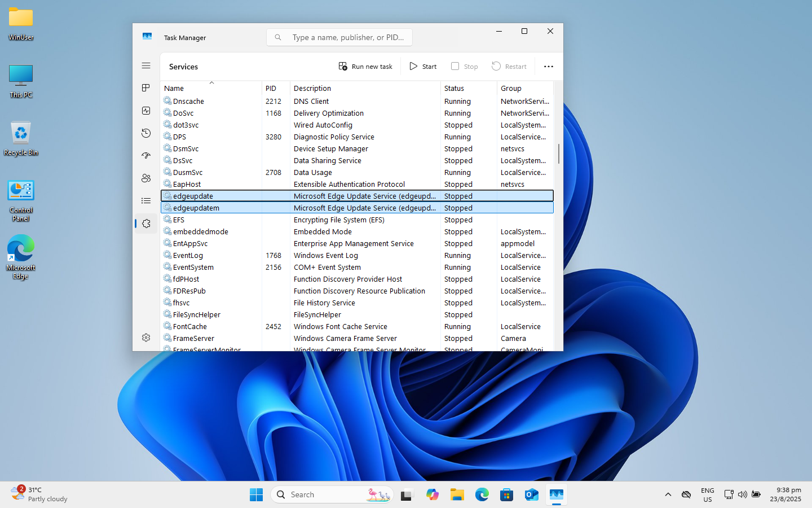Open the Processes page icon
812x508 pixels.
pos(146,88)
